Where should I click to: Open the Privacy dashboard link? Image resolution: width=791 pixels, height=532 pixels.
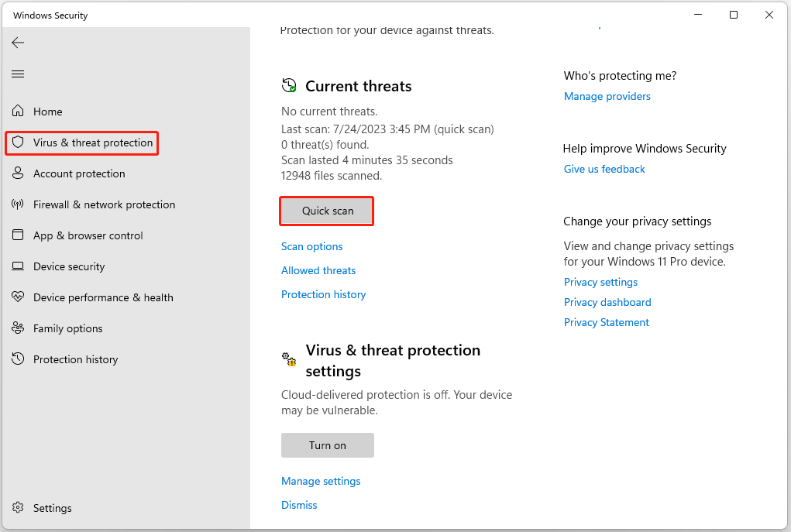point(607,302)
